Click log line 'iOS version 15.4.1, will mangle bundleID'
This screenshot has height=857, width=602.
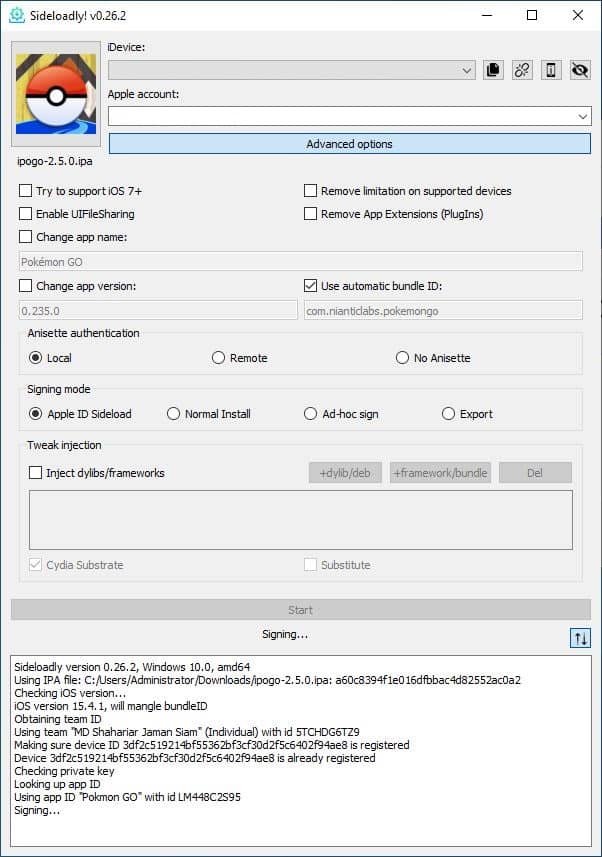coord(111,706)
